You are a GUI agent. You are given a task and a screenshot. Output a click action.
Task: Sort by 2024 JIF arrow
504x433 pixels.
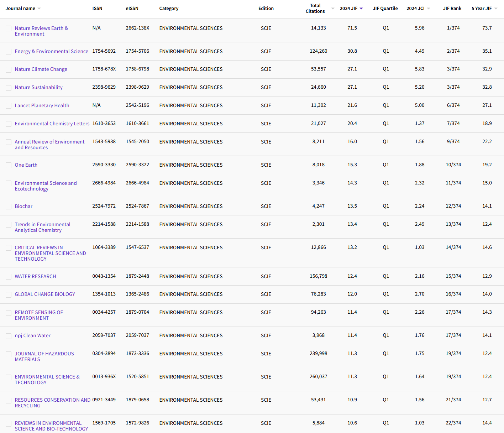[x=361, y=9]
